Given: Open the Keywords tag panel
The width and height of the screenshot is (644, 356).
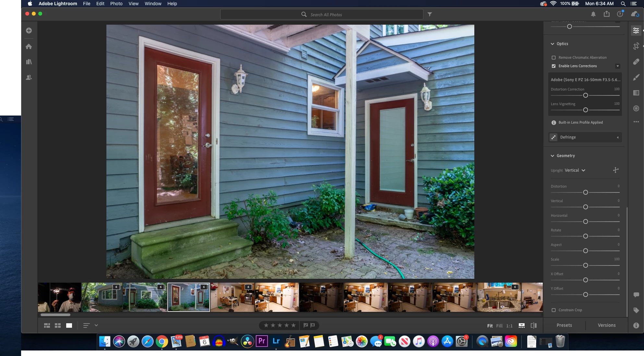Looking at the screenshot, I should 636,310.
